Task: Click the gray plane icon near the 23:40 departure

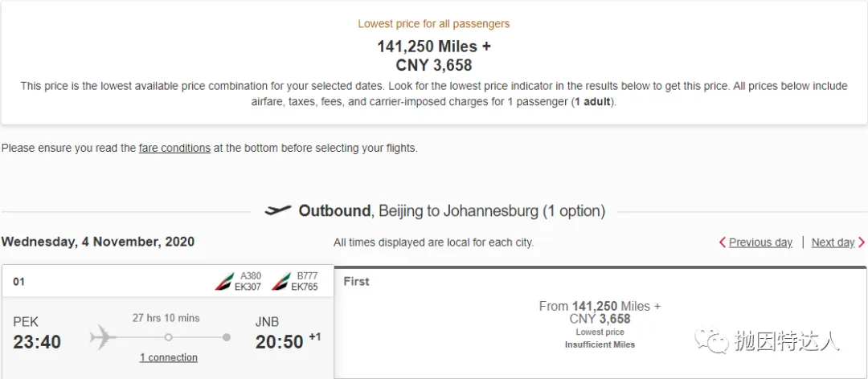Action: (103, 337)
